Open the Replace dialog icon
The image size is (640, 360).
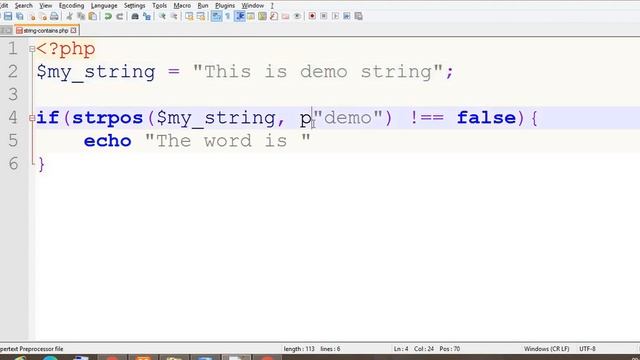coord(147,16)
